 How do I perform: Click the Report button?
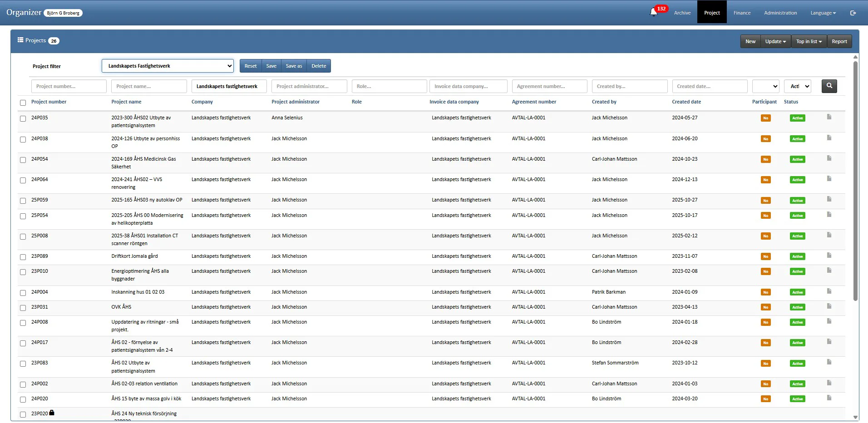pyautogui.click(x=839, y=41)
